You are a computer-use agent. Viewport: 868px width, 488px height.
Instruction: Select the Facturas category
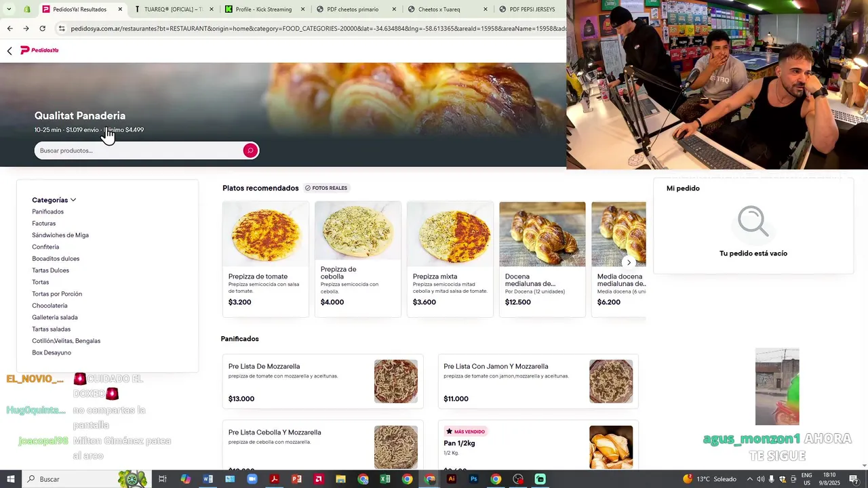click(43, 224)
